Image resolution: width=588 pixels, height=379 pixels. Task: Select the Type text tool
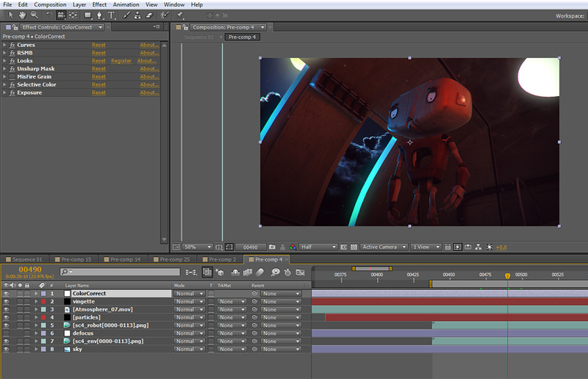[x=112, y=15]
